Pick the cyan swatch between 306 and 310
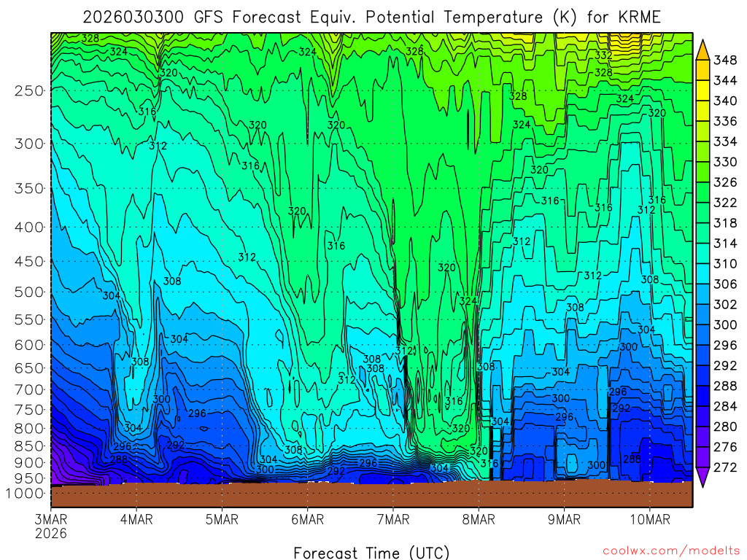This screenshot has width=747, height=560. pos(703,274)
